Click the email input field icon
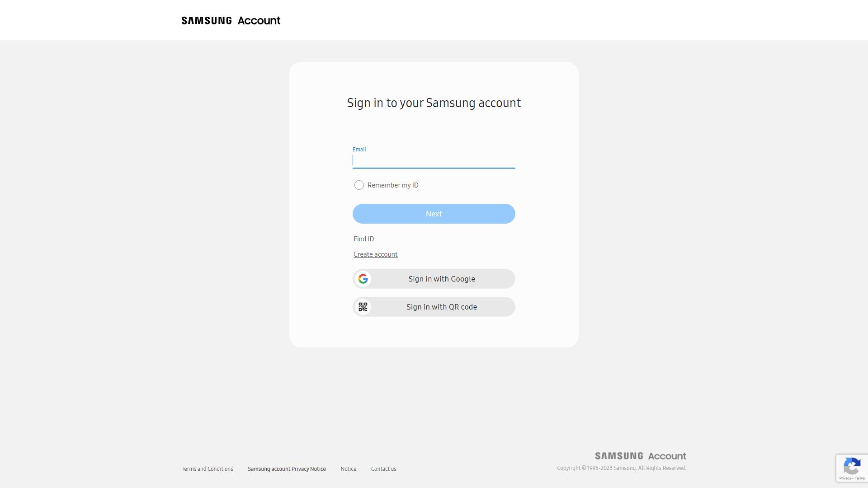The width and height of the screenshot is (868, 488). click(434, 160)
